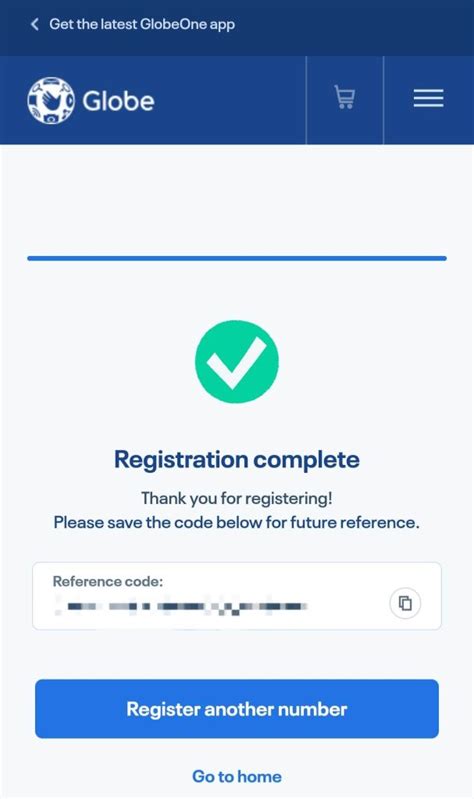This screenshot has height=799, width=474.
Task: Open the 'Get the latest GlobeOne app' banner
Action: 142,24
